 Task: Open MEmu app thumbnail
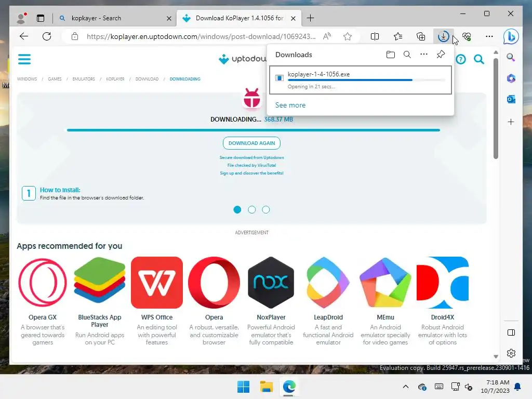tap(385, 283)
